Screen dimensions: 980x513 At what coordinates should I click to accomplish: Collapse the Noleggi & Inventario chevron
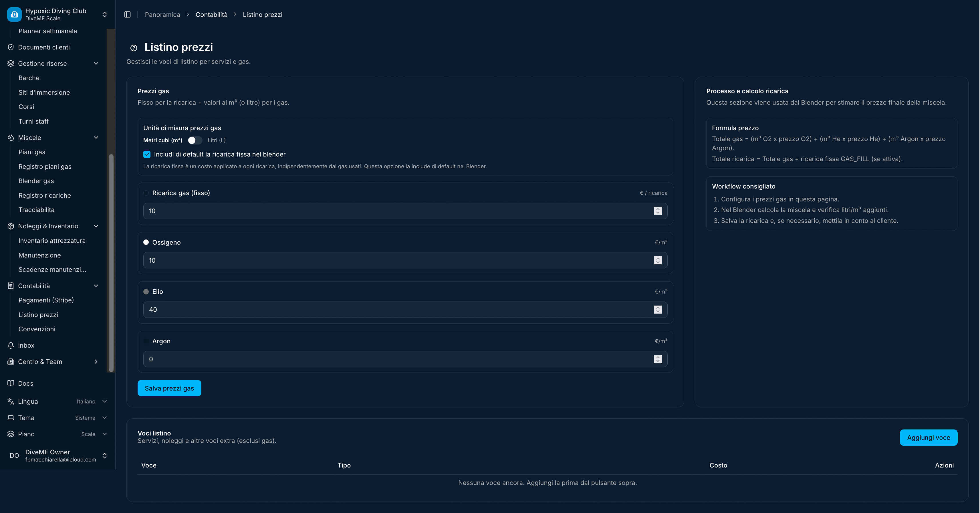click(x=96, y=226)
